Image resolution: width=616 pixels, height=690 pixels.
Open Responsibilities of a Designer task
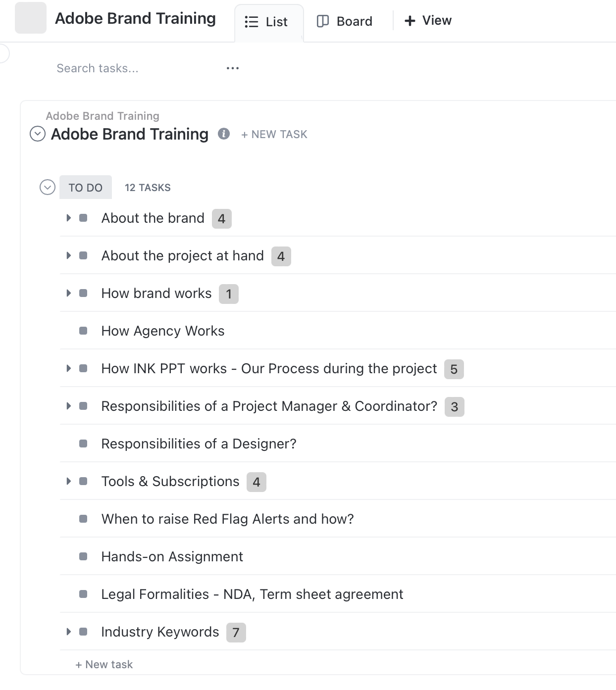click(199, 444)
